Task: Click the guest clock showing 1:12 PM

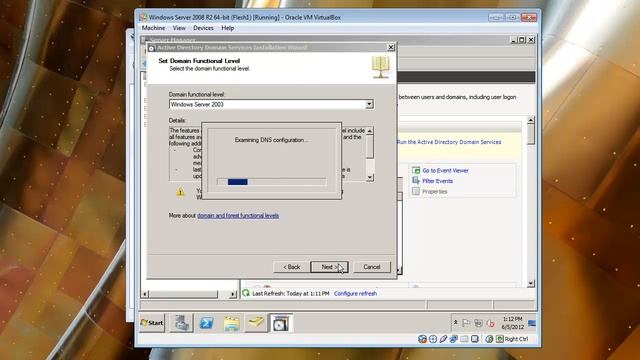Action: [512, 323]
